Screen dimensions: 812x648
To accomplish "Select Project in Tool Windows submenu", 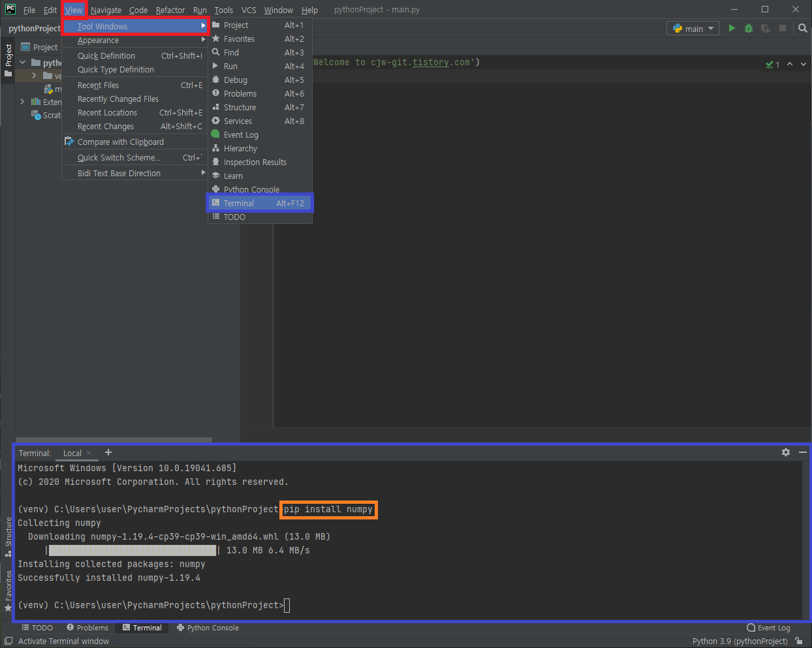I will click(260, 25).
